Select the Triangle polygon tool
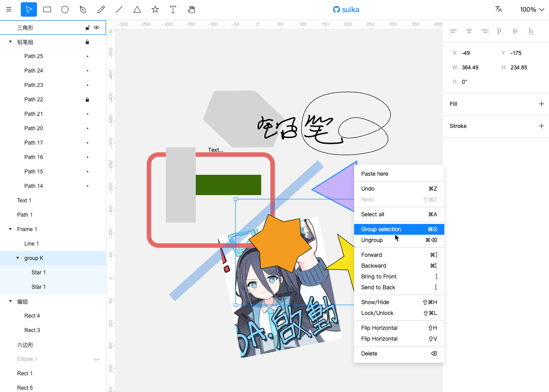 [137, 9]
